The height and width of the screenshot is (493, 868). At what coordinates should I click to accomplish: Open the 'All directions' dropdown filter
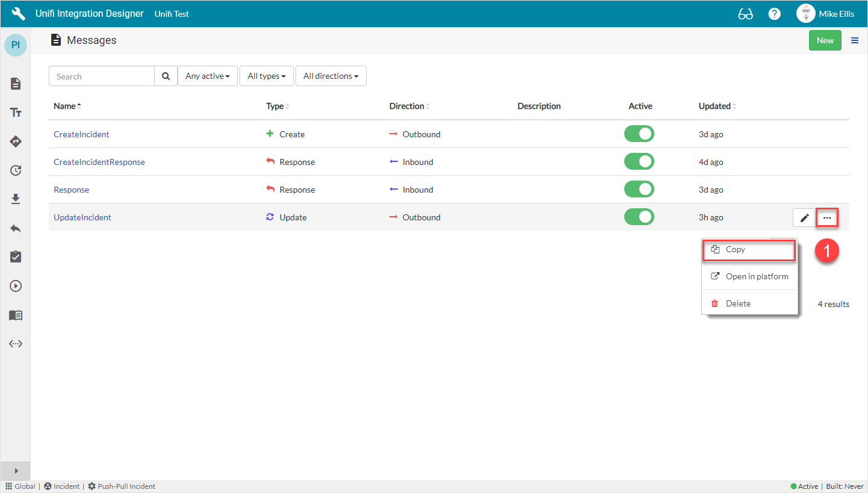point(331,76)
